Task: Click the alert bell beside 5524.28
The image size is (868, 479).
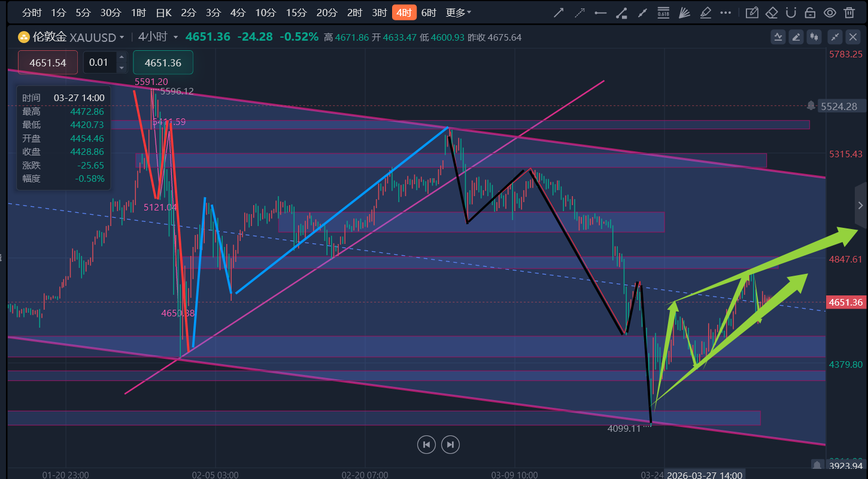Action: point(811,106)
